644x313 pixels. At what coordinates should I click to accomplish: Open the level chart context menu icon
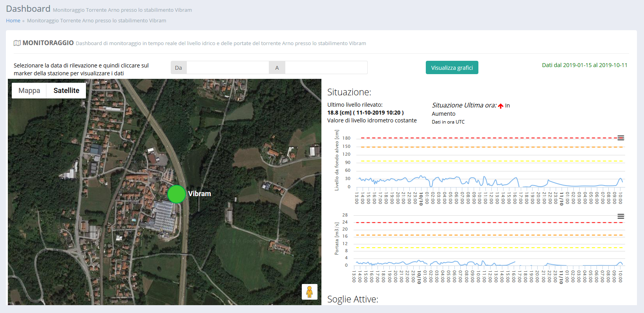click(x=620, y=138)
